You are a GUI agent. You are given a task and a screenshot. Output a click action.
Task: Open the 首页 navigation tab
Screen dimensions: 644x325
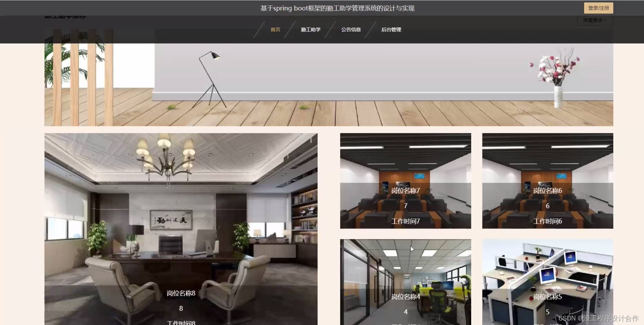[x=275, y=30]
